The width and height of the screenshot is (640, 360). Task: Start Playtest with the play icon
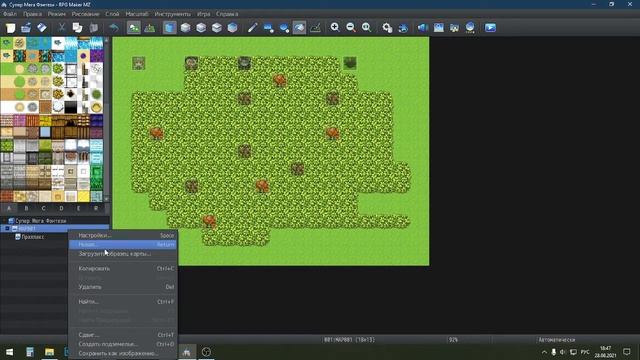pyautogui.click(x=490, y=28)
